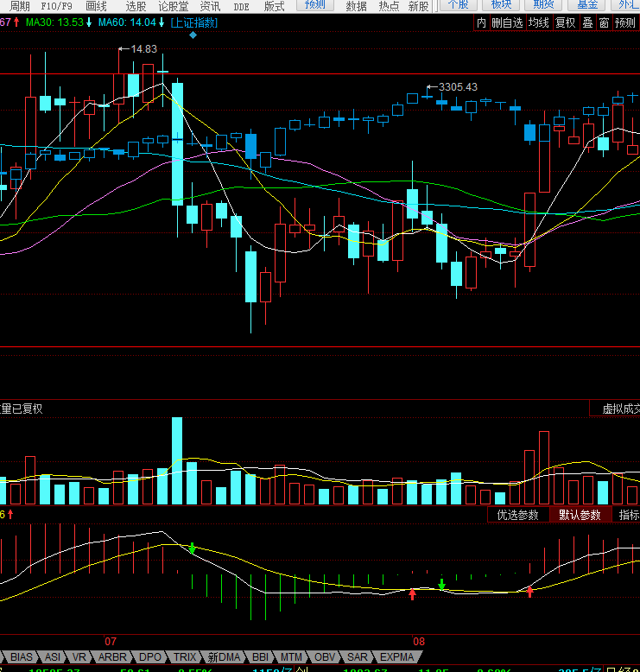Viewport: 640px width, 672px height.
Task: Click the 内 chart toolbar button
Action: point(481,22)
